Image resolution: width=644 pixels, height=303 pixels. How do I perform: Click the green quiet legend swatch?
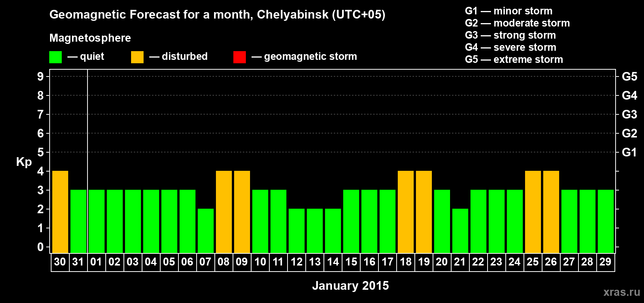(55, 57)
